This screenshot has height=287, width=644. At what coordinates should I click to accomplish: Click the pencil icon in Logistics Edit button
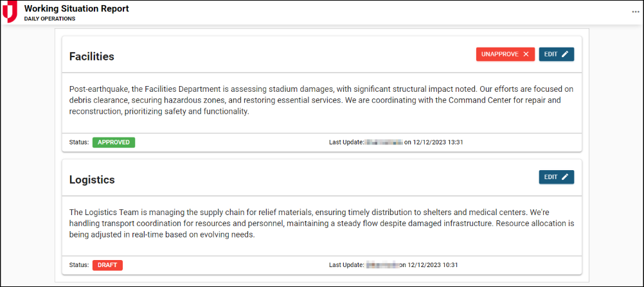(565, 177)
